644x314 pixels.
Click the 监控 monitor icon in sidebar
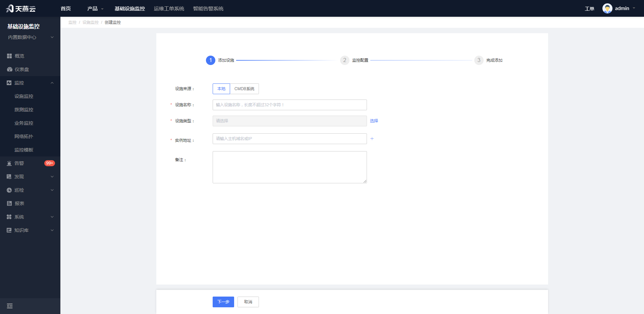[x=9, y=83]
